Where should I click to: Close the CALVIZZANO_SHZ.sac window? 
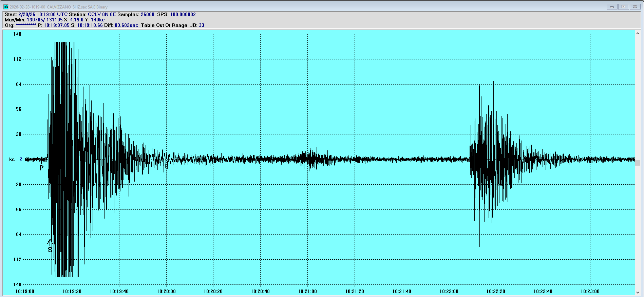tap(635, 7)
